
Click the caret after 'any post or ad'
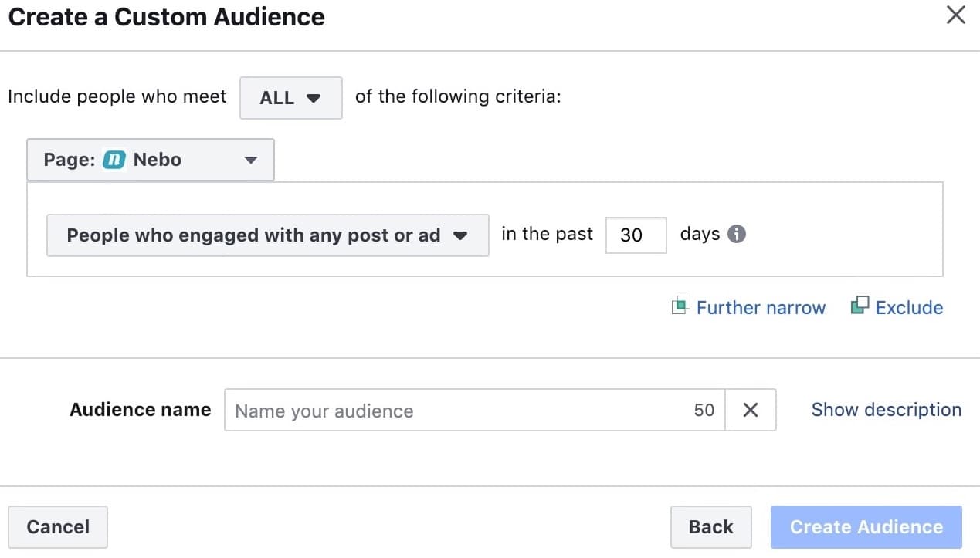[x=460, y=236]
